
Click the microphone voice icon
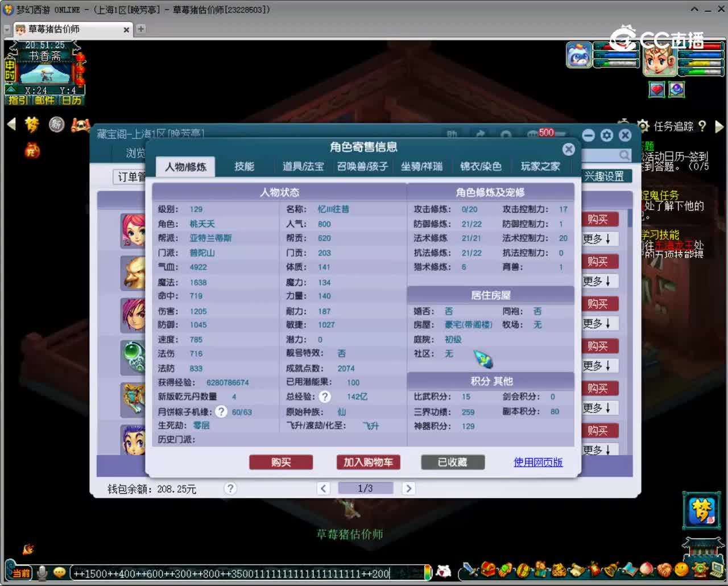pyautogui.click(x=42, y=572)
